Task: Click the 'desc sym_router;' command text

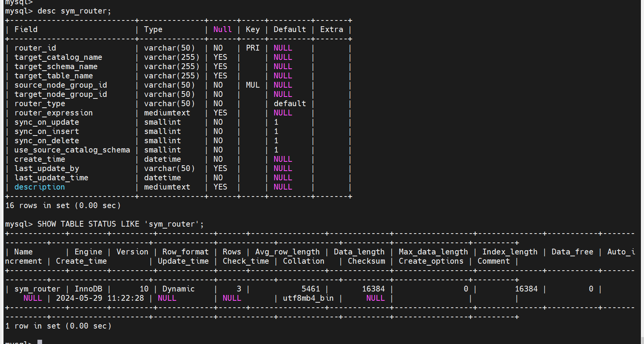Action: [74, 11]
